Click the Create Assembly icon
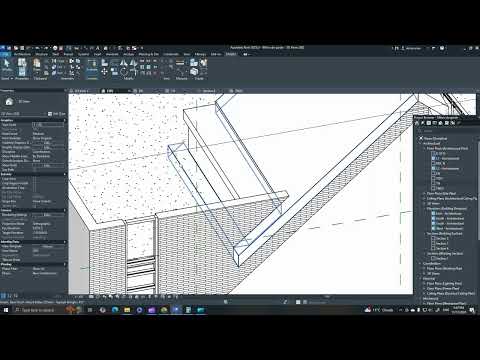This screenshot has height=360, width=480. tap(194, 63)
